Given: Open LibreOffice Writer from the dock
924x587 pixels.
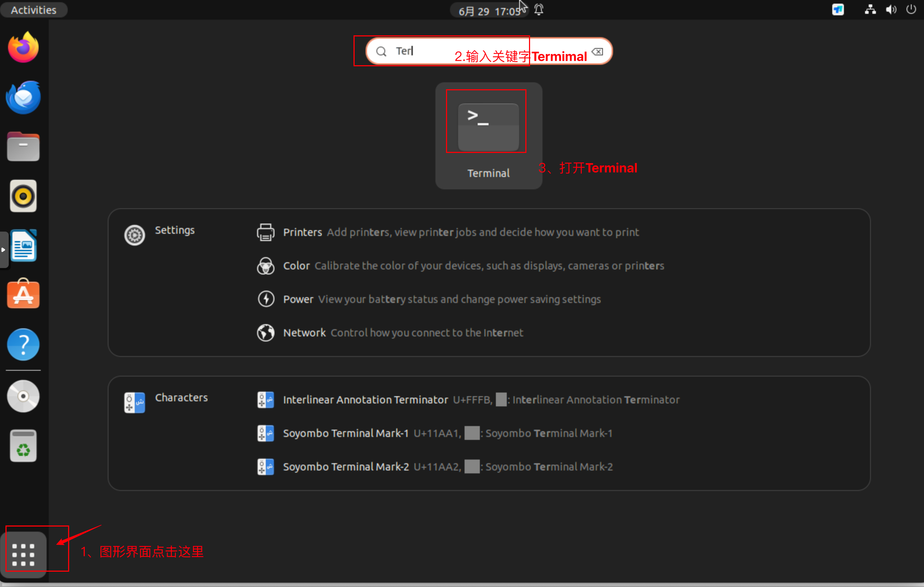Looking at the screenshot, I should [23, 246].
